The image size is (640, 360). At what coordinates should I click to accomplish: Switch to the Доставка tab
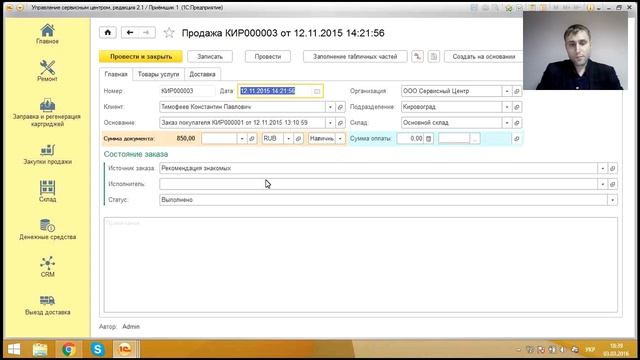pos(202,74)
